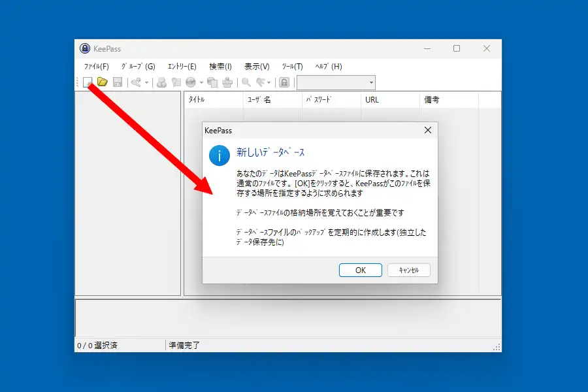Expand the Show Entries dropdown arrow
Screen dimensions: 588x392
tap(269, 82)
